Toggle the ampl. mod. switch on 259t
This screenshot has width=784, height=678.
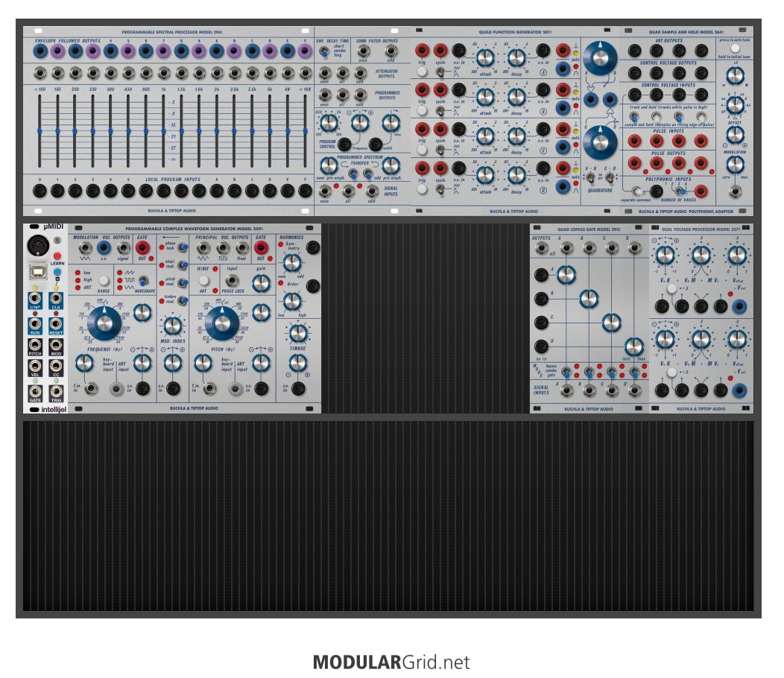point(183,265)
